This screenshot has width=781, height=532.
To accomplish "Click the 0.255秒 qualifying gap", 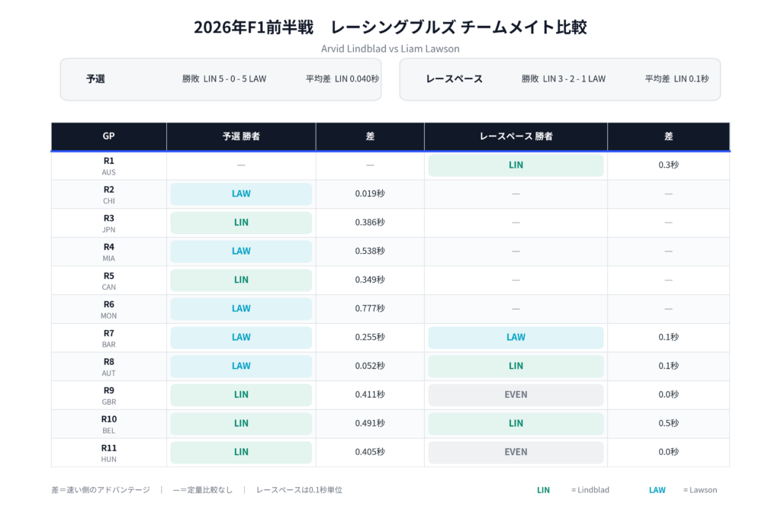I will pyautogui.click(x=370, y=338).
